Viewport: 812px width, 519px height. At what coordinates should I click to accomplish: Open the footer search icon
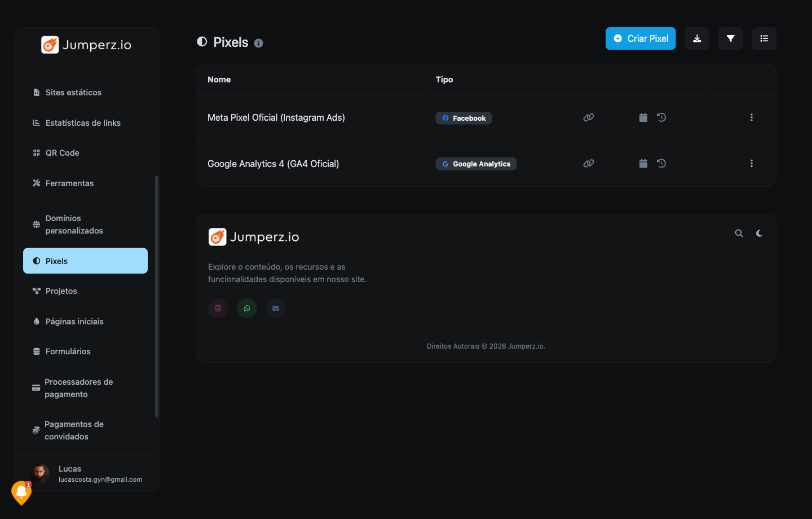coord(739,233)
